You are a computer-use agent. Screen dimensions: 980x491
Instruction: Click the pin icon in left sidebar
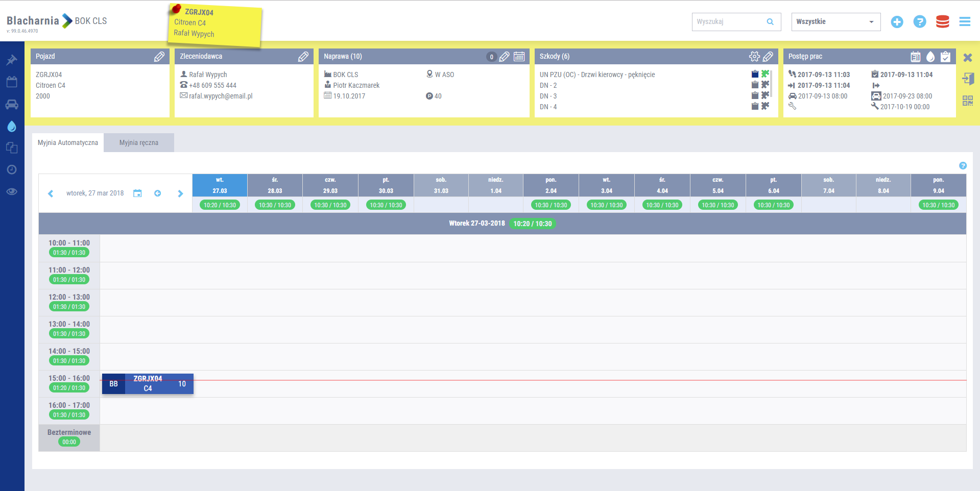12,60
